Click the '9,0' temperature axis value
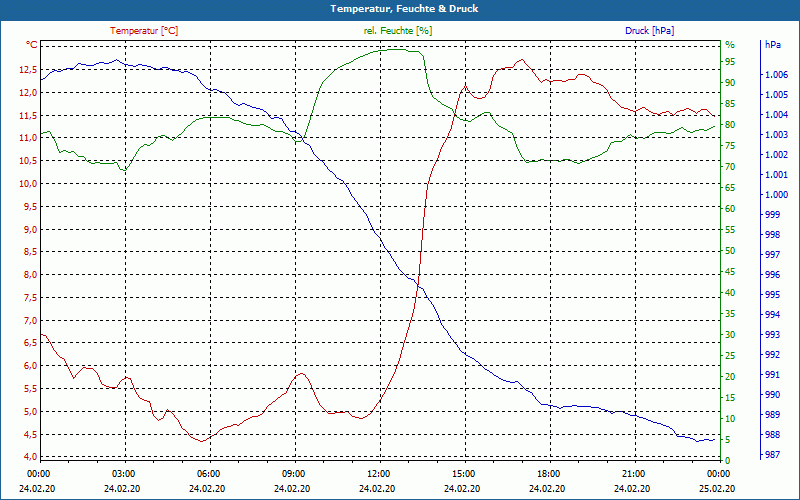This screenshot has height=500, width=800. pyautogui.click(x=31, y=229)
